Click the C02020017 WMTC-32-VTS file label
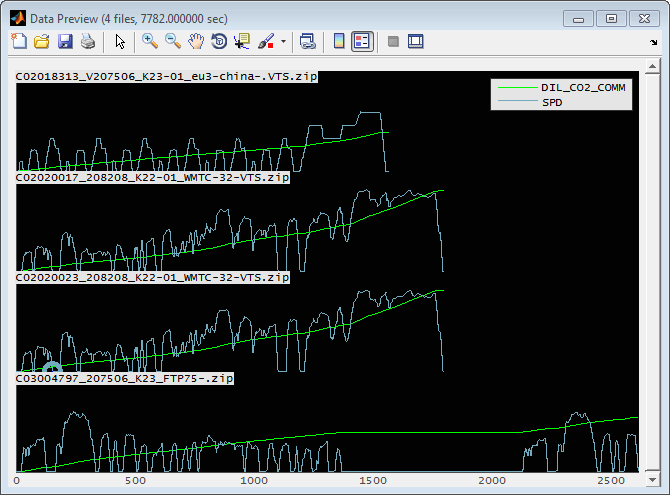This screenshot has width=670, height=495. [153, 177]
